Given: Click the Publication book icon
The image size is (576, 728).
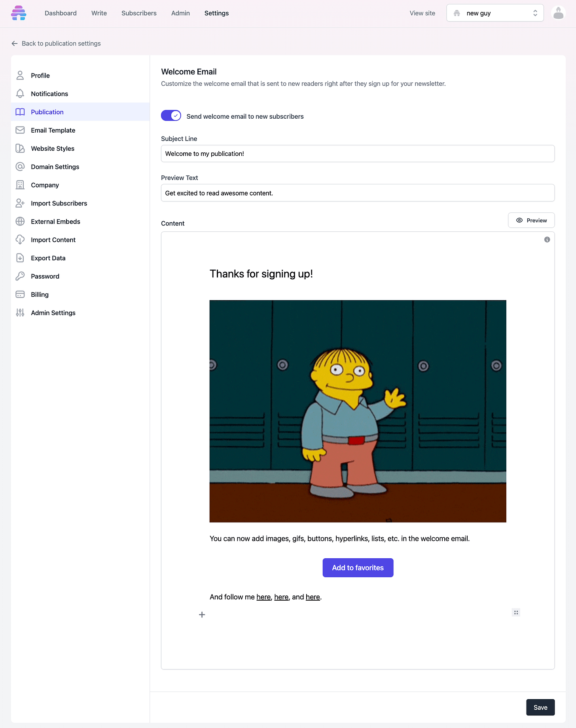Looking at the screenshot, I should (20, 112).
